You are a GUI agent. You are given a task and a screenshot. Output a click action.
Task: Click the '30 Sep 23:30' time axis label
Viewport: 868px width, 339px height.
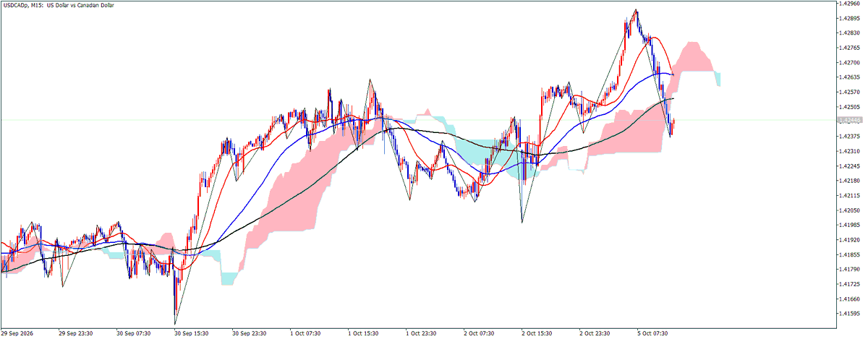pyautogui.click(x=250, y=334)
